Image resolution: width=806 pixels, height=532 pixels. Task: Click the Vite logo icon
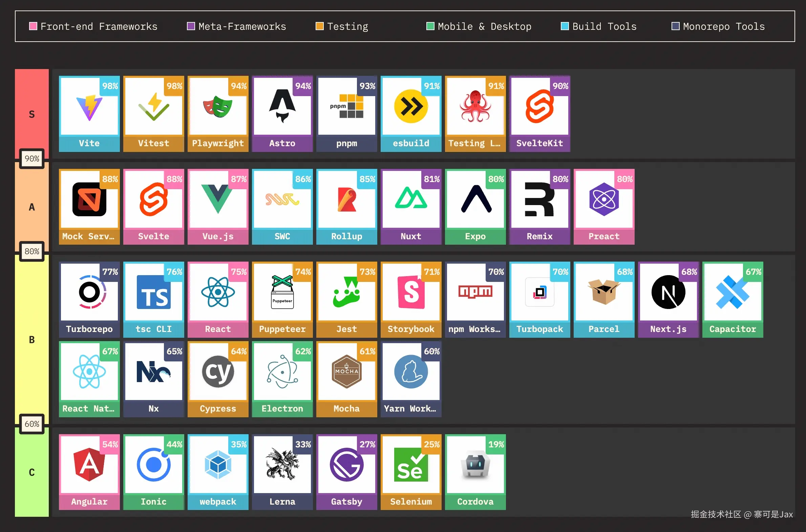click(x=89, y=108)
